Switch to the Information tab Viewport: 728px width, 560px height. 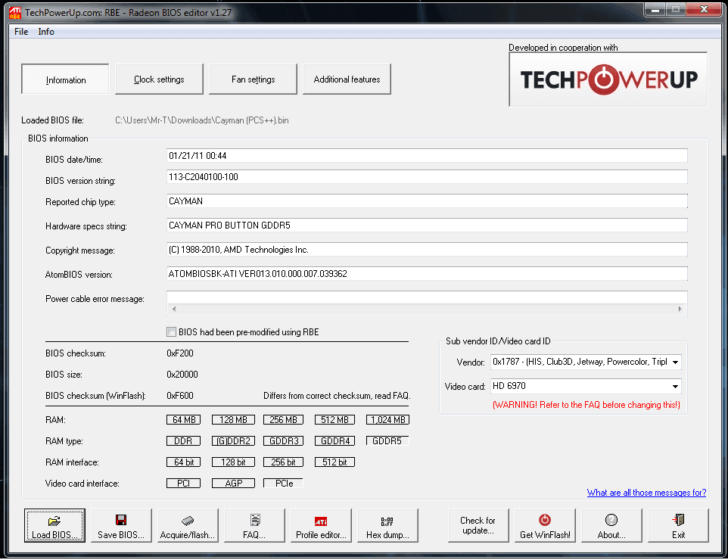[66, 79]
